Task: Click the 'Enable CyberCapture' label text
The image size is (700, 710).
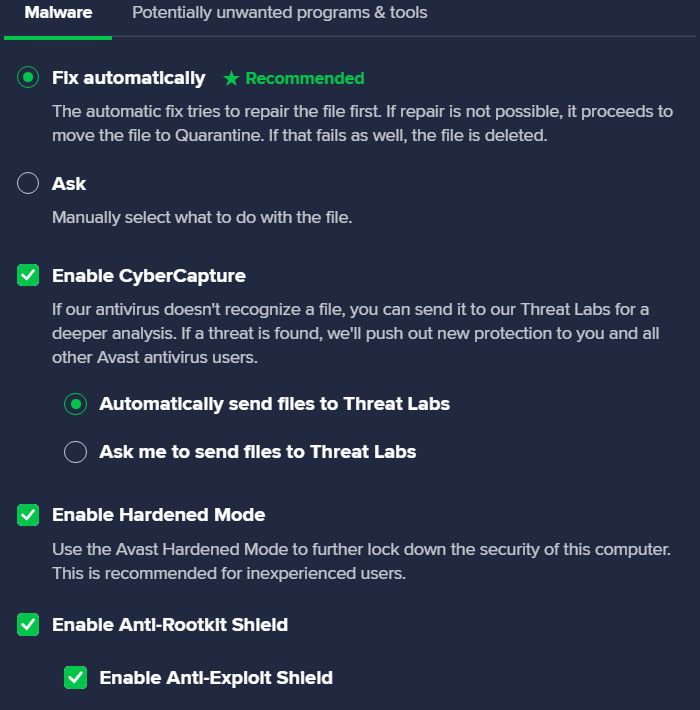Action: click(148, 276)
